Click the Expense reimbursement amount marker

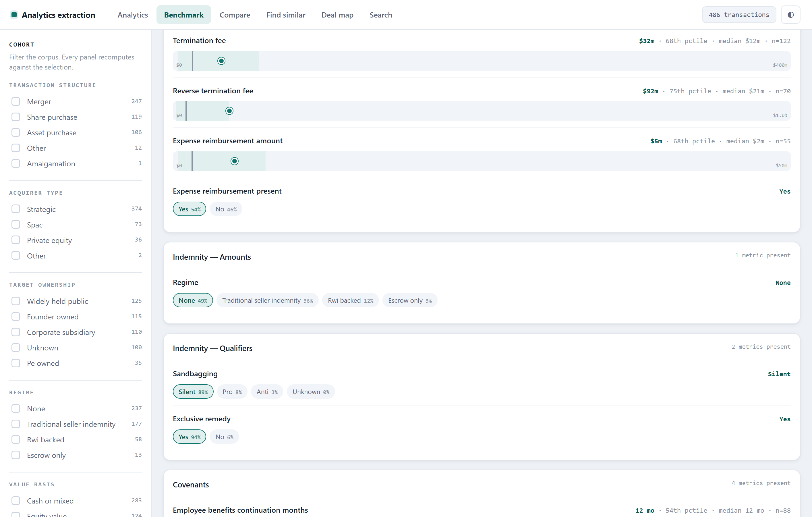[x=235, y=161]
